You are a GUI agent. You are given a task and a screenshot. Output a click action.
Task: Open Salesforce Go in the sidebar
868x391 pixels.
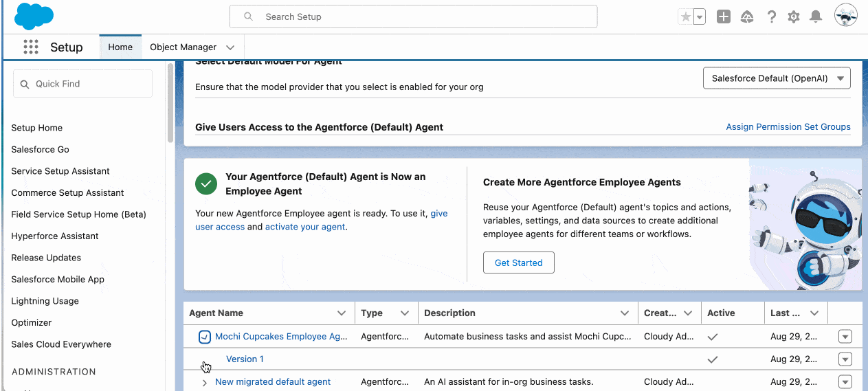point(40,149)
